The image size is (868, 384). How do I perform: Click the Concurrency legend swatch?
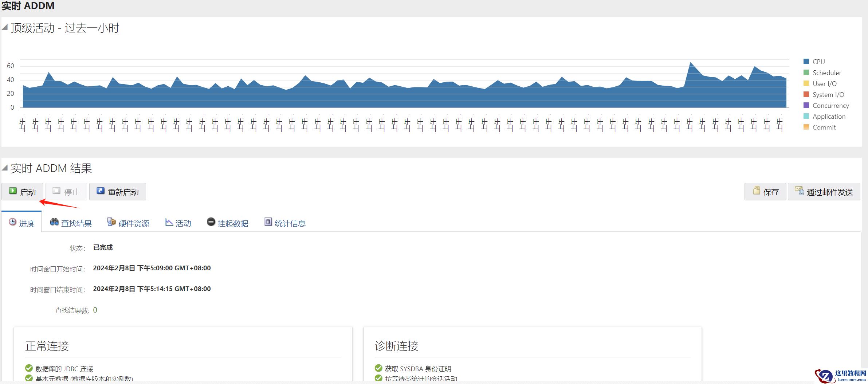click(x=806, y=105)
